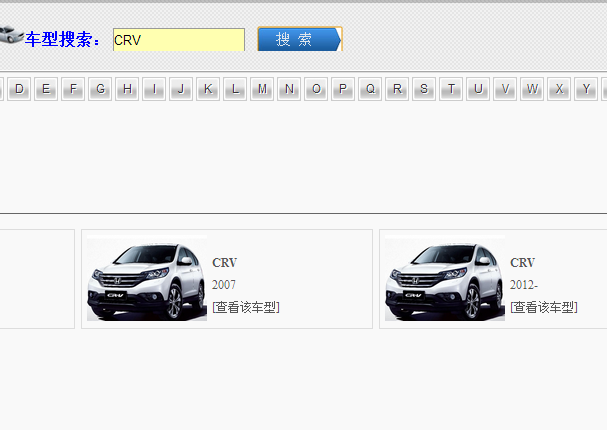Click the 车型搜索 label

62,39
